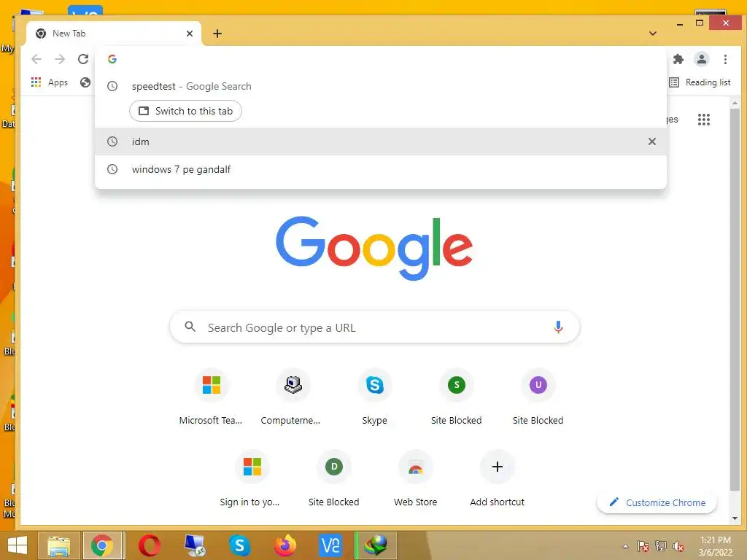Open the Skype shortcut tile
This screenshot has width=747, height=560.
point(374,397)
